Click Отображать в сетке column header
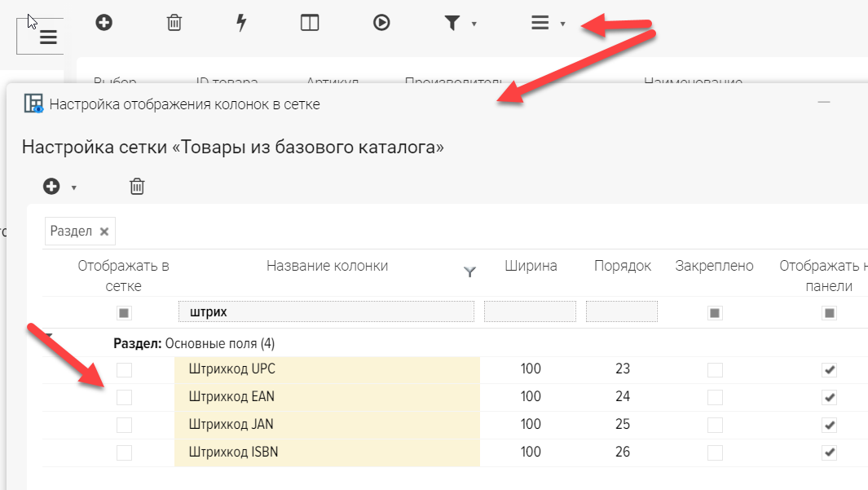868x490 pixels. pyautogui.click(x=123, y=276)
